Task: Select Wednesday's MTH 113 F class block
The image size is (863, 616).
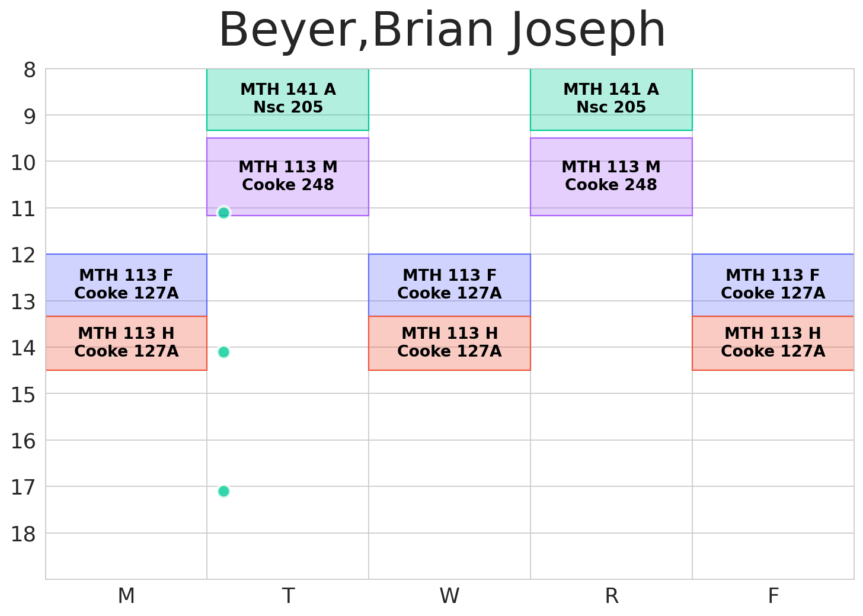Action: [x=449, y=285]
